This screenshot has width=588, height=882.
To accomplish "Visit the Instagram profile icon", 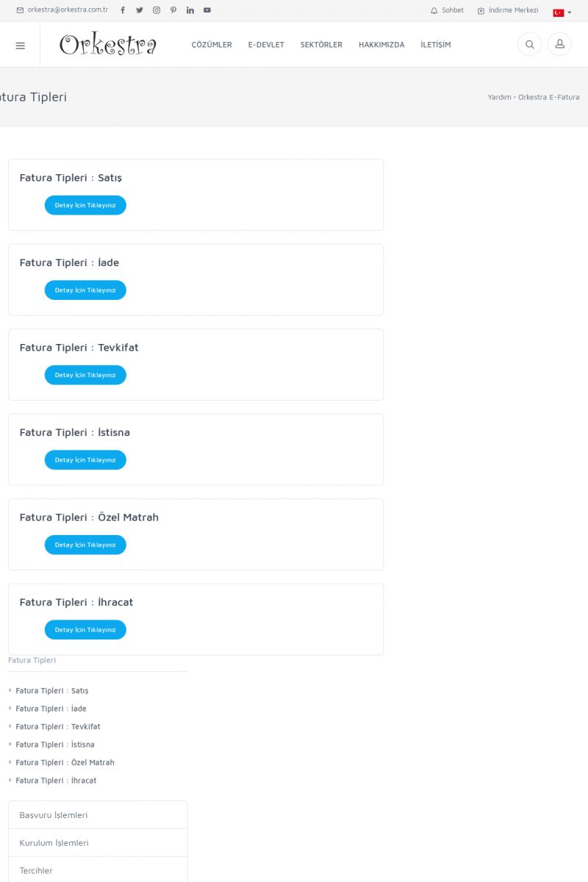I will click(x=157, y=10).
